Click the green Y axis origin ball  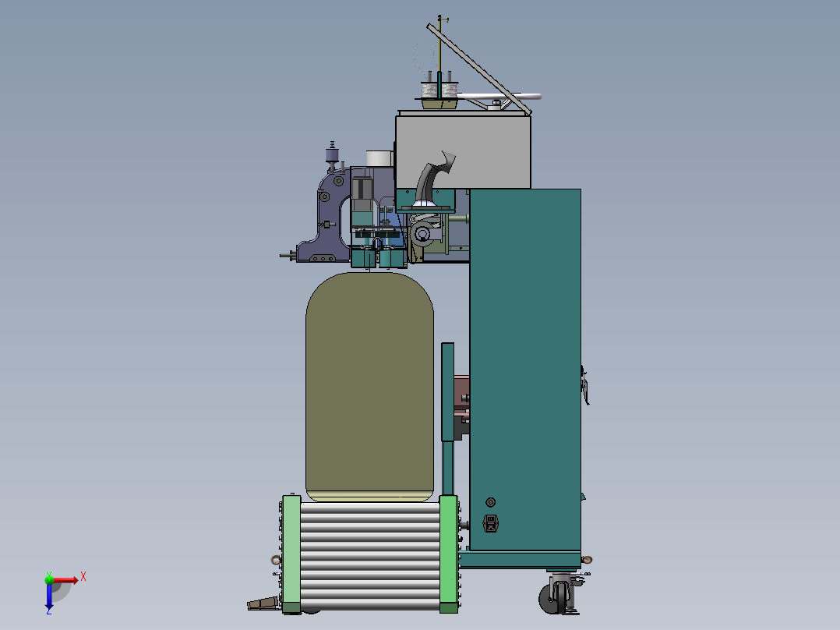pyautogui.click(x=49, y=579)
